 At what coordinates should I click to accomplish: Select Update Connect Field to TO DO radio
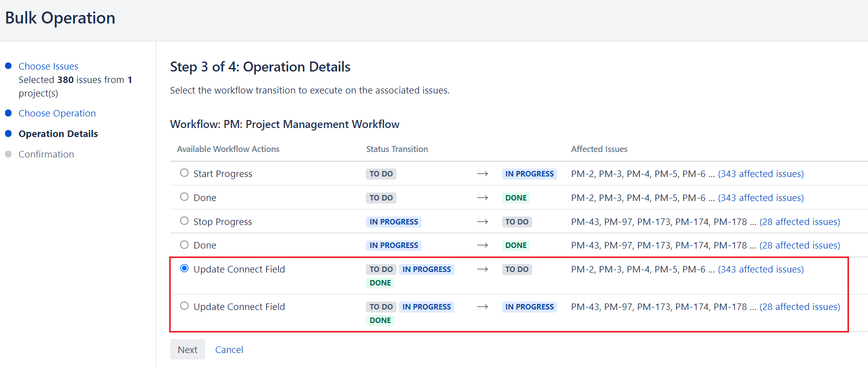pos(184,268)
